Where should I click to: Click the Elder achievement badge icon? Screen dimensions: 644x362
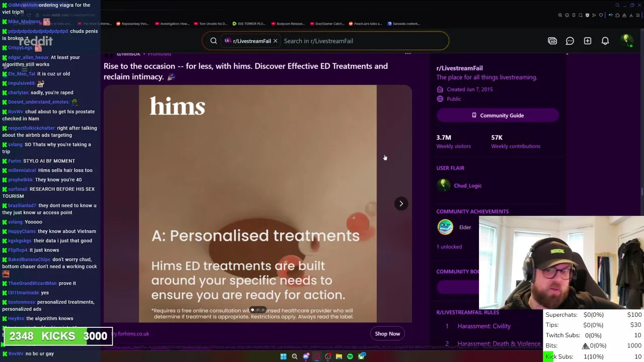pos(445,227)
